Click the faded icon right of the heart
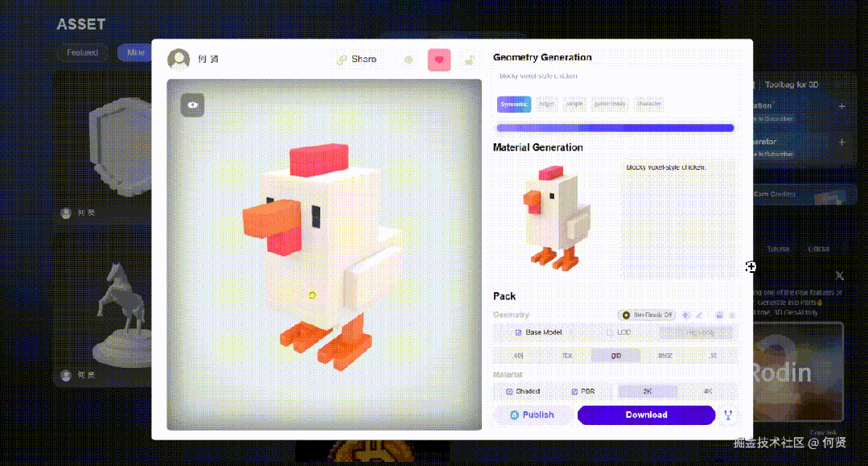Viewport: 868px width, 466px height. [469, 60]
